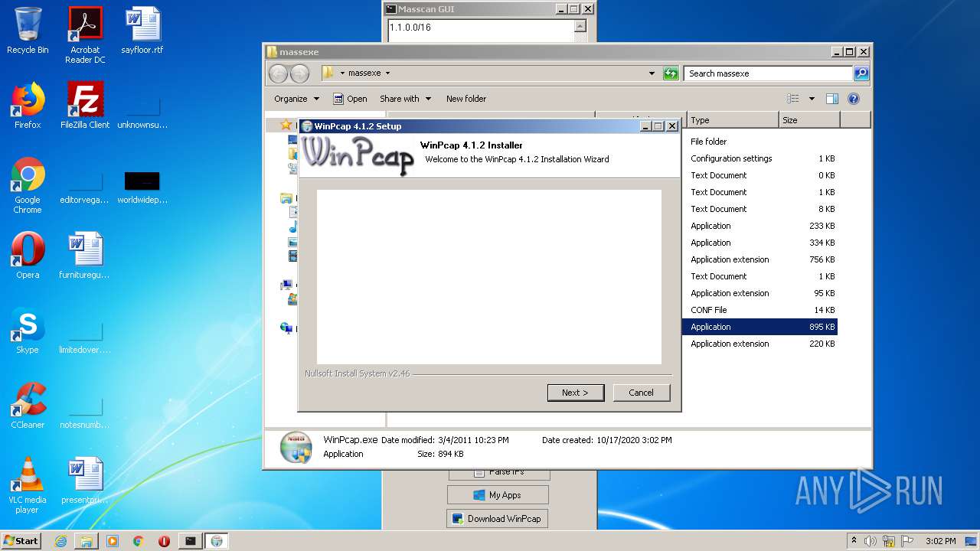Click the Search massexe input field
The image size is (980, 551).
pyautogui.click(x=768, y=73)
